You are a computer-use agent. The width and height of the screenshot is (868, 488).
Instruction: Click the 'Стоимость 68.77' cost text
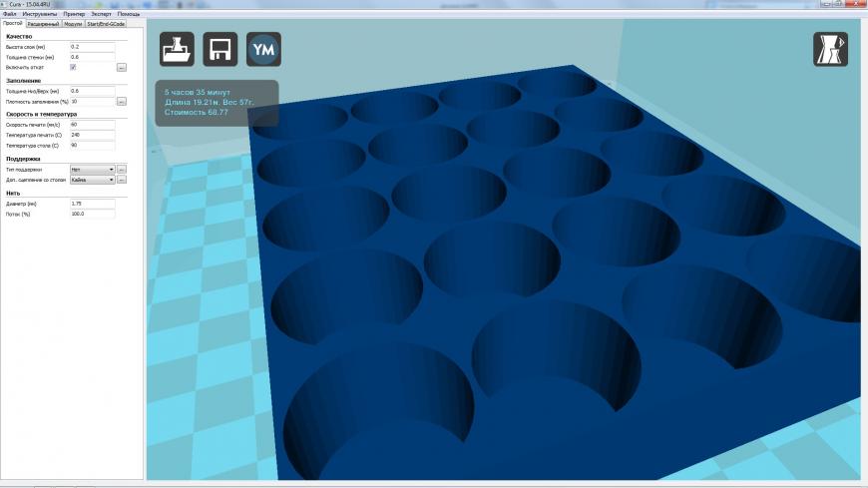(196, 112)
